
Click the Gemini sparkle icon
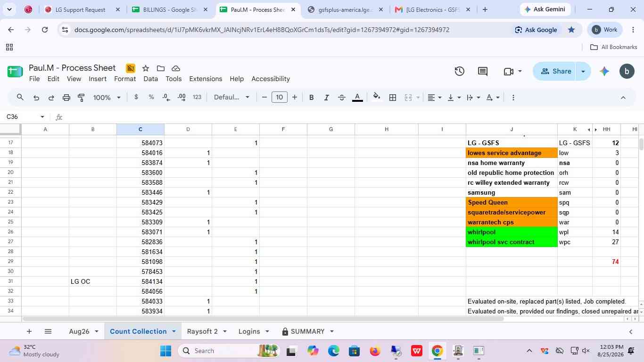tap(604, 71)
